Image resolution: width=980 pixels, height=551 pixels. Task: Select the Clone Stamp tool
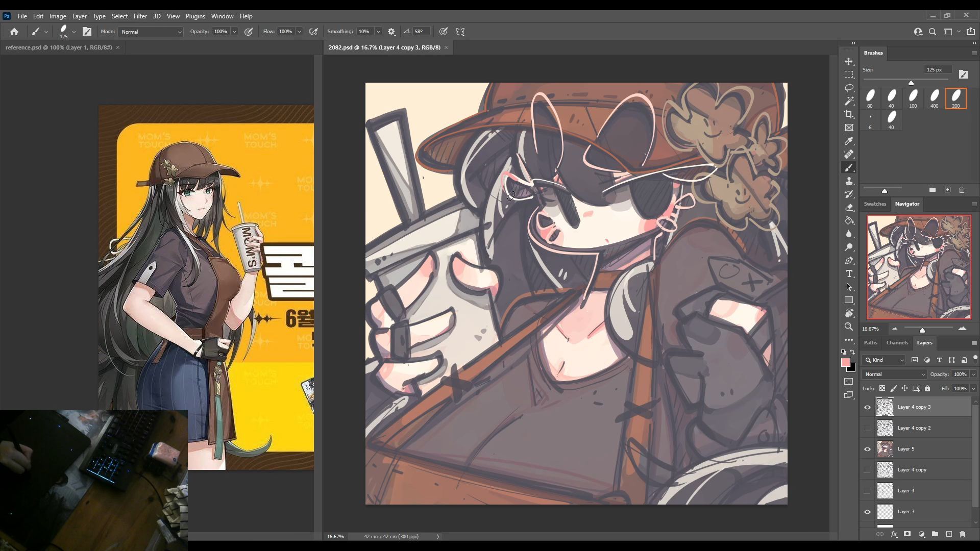[x=849, y=181]
